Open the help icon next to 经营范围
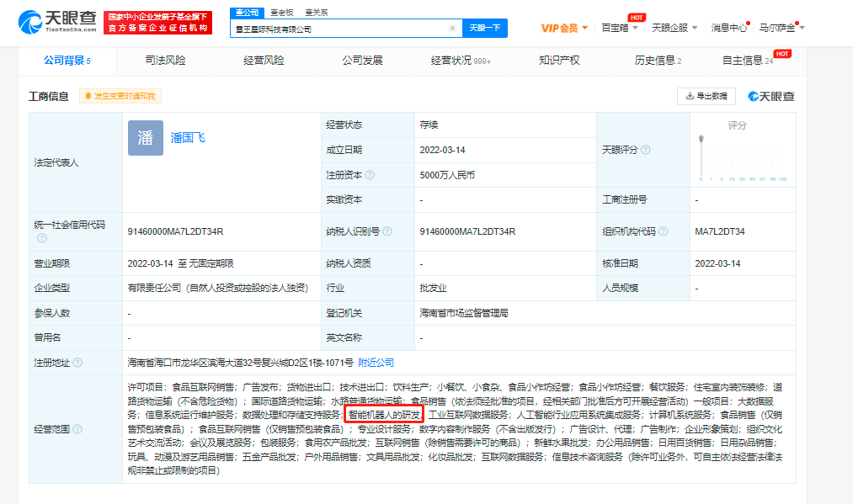853x504 pixels. coord(77,429)
